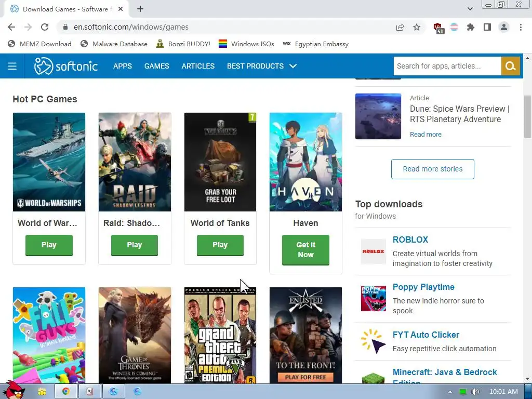Click the browser back arrow
This screenshot has width=532, height=399.
coord(11,27)
